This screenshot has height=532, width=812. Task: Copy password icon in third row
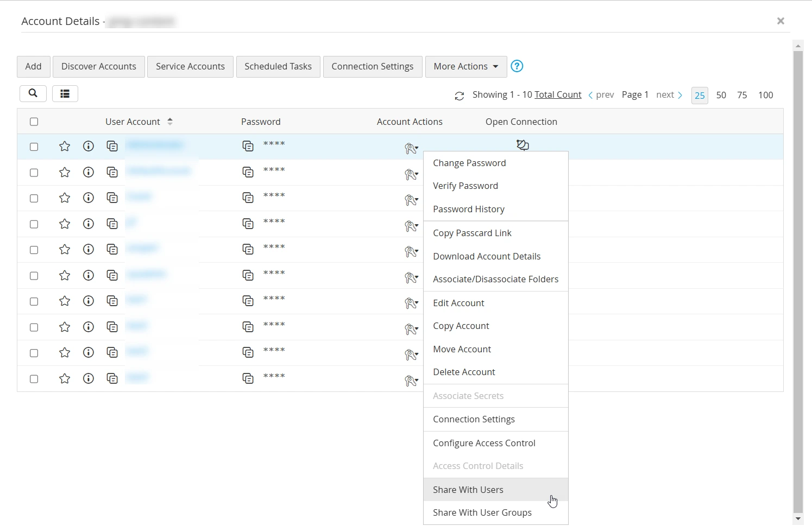tap(248, 198)
